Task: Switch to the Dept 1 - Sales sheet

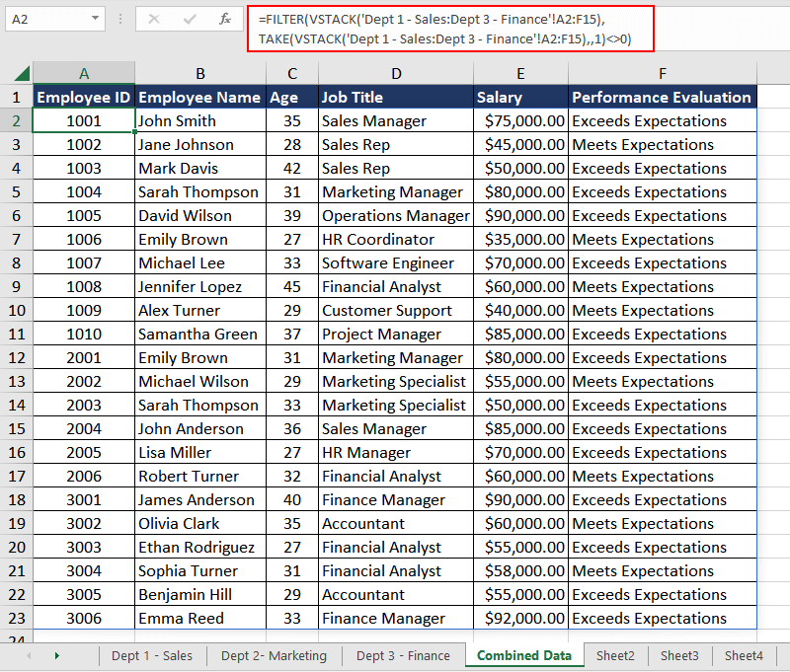Action: [152, 655]
